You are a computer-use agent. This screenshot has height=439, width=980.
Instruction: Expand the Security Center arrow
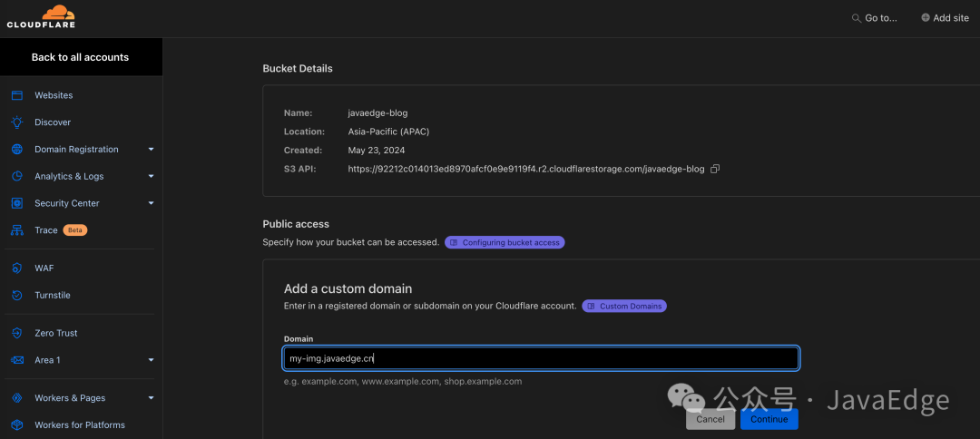(152, 203)
